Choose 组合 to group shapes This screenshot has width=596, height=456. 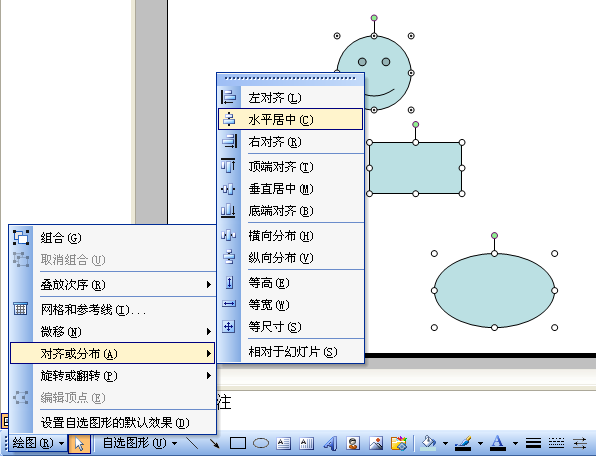click(113, 238)
